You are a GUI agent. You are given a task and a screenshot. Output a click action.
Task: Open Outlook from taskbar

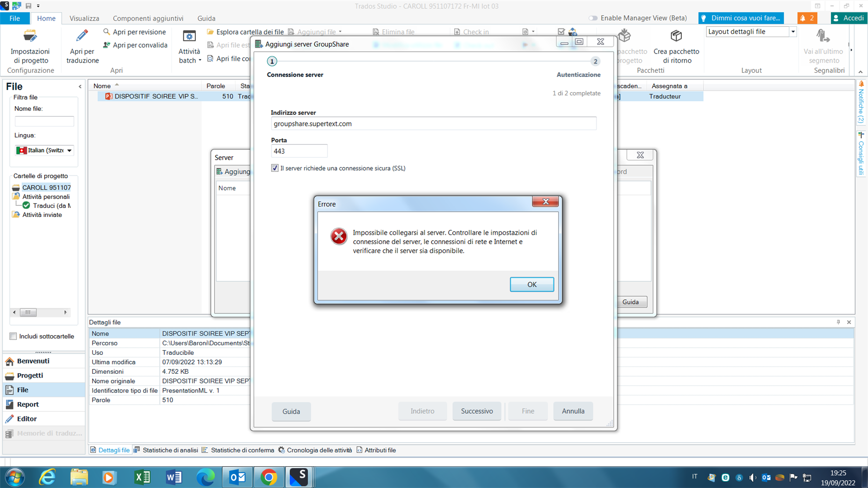237,477
